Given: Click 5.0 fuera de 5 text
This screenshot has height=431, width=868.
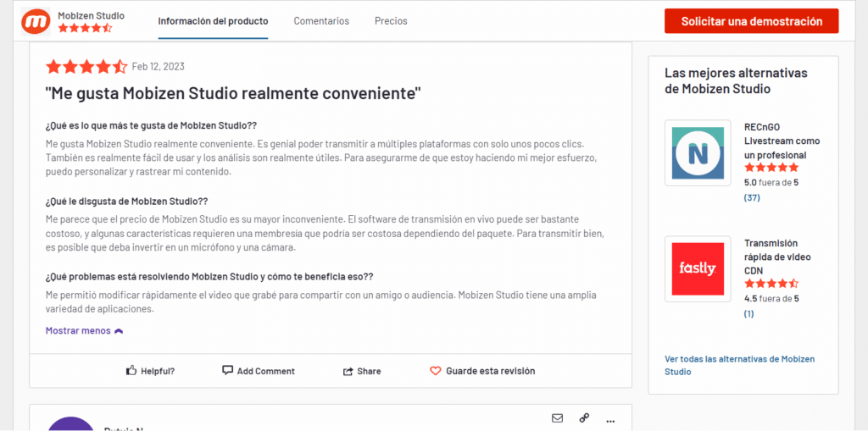Looking at the screenshot, I should 771,182.
